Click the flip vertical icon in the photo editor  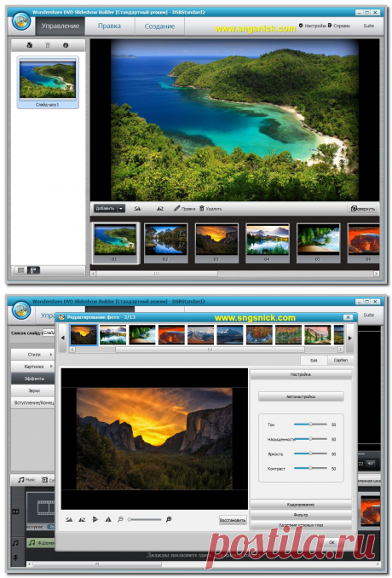point(108,519)
